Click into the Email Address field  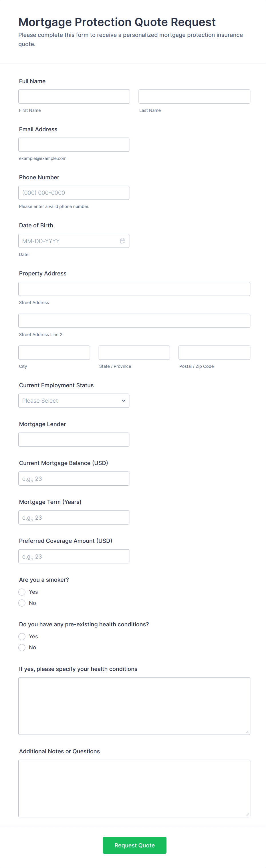[x=74, y=145]
